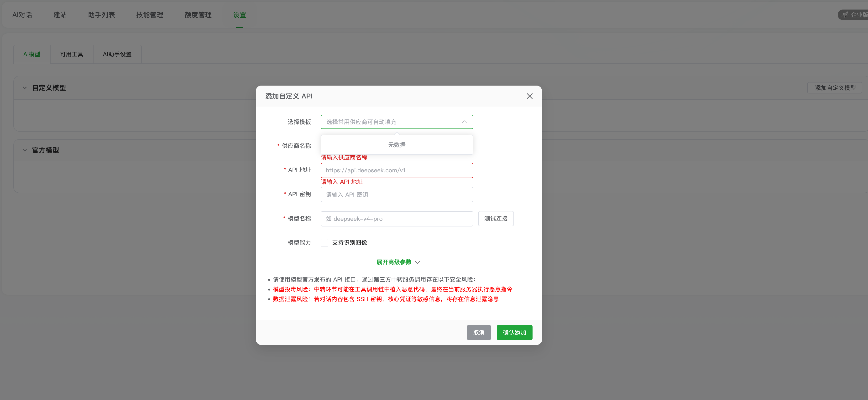The height and width of the screenshot is (400, 868).
Task: Click the 取消 button
Action: (x=478, y=332)
